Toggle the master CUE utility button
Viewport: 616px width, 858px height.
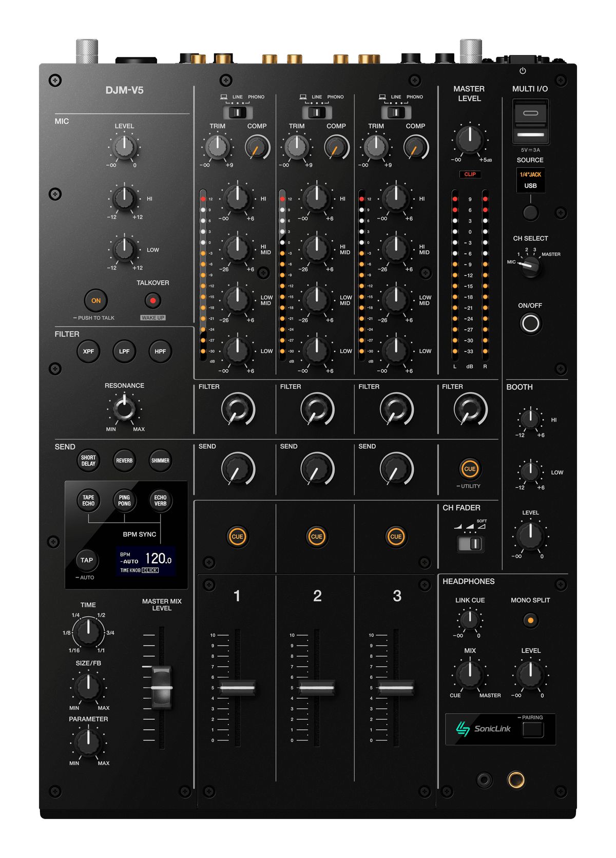pyautogui.click(x=470, y=468)
